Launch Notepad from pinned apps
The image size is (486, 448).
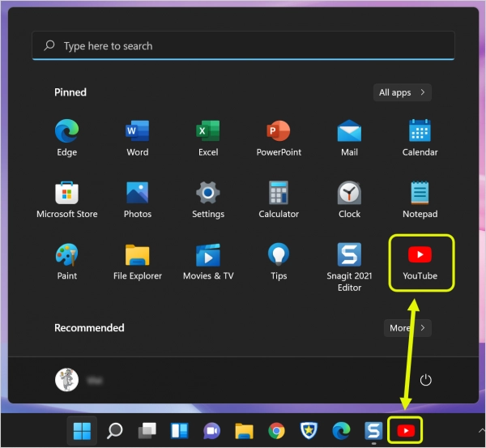point(420,200)
